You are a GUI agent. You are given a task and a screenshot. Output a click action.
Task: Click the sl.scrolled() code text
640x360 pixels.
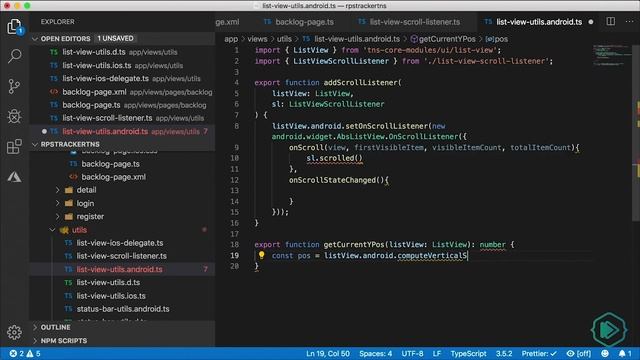pos(334,158)
